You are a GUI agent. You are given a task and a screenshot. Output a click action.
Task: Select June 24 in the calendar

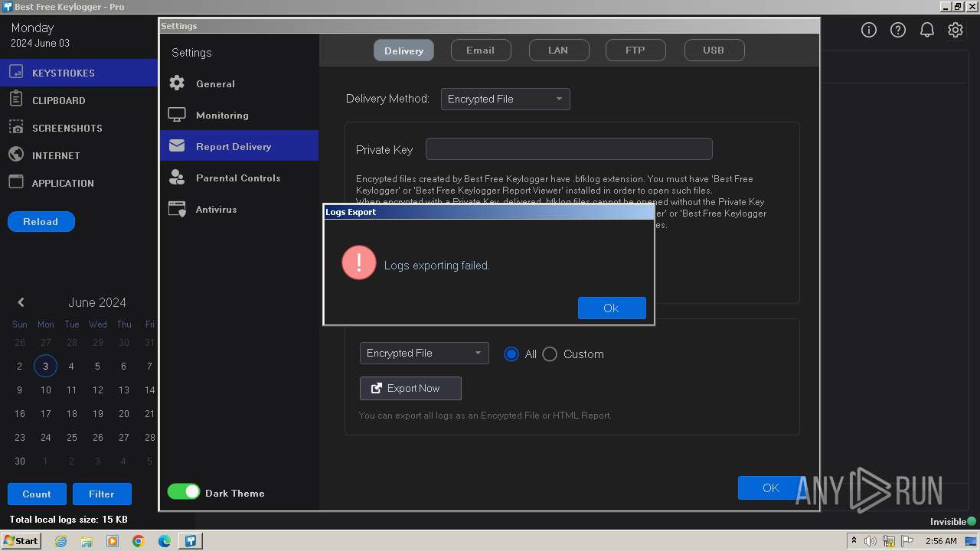(x=45, y=437)
